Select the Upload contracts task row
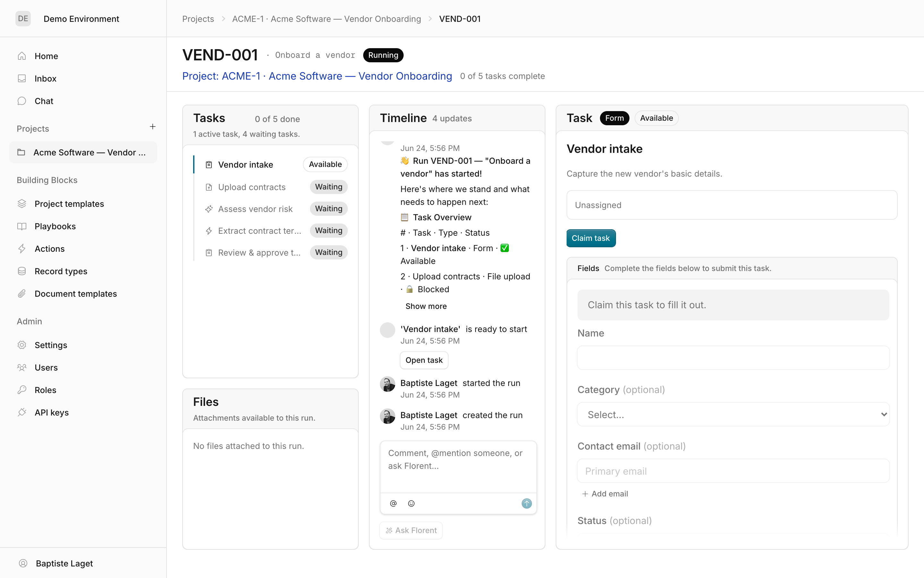This screenshot has width=924, height=578. point(271,187)
